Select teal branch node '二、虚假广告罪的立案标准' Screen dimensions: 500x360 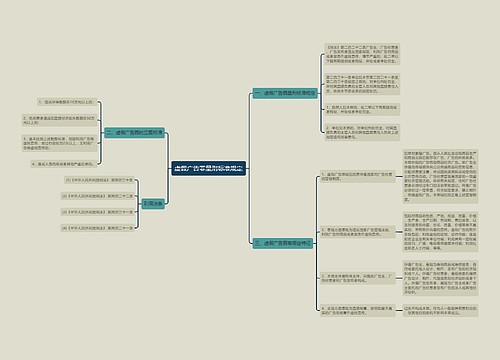point(135,133)
